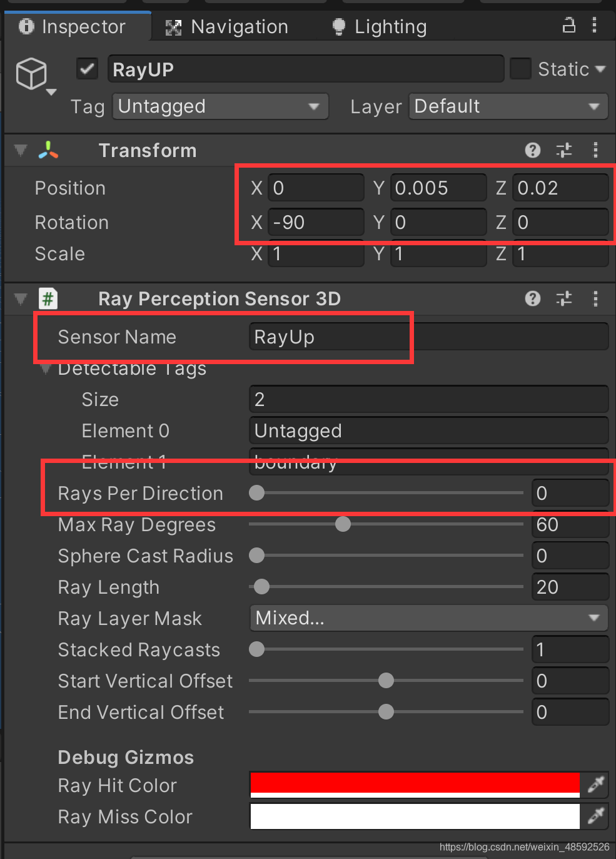Collapse the Detectable Tags foldout

click(44, 369)
